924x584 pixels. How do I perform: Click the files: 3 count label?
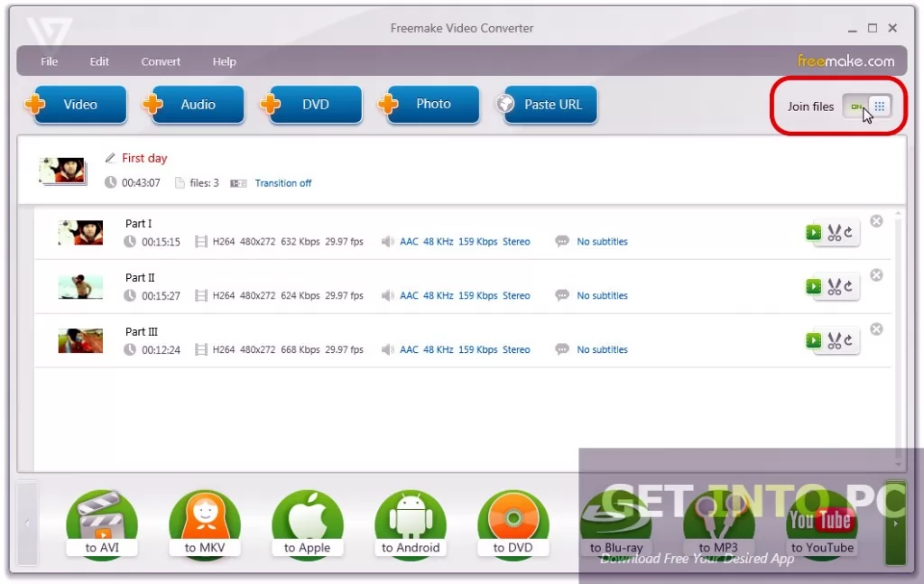point(204,183)
